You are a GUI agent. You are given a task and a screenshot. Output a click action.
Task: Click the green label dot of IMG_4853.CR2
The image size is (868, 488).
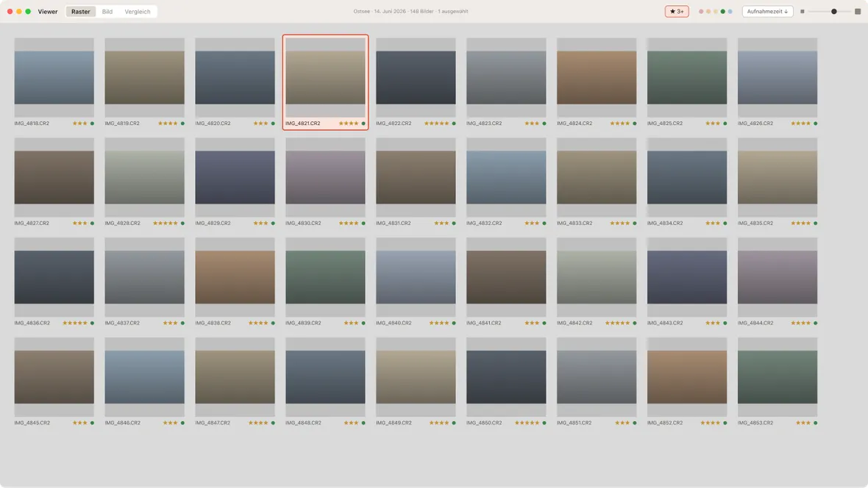point(816,423)
